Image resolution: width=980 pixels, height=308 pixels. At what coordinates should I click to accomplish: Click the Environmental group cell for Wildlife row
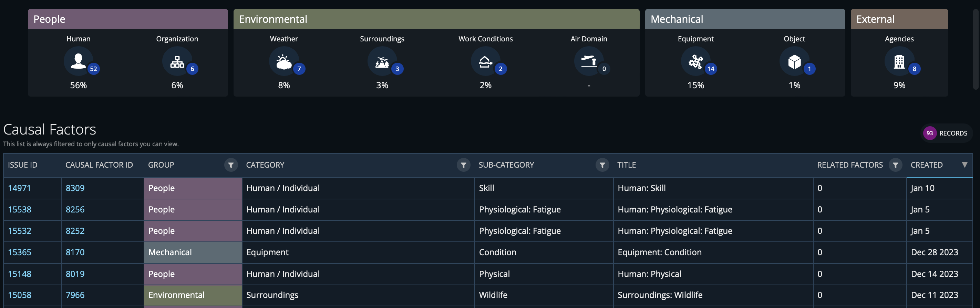(x=193, y=295)
